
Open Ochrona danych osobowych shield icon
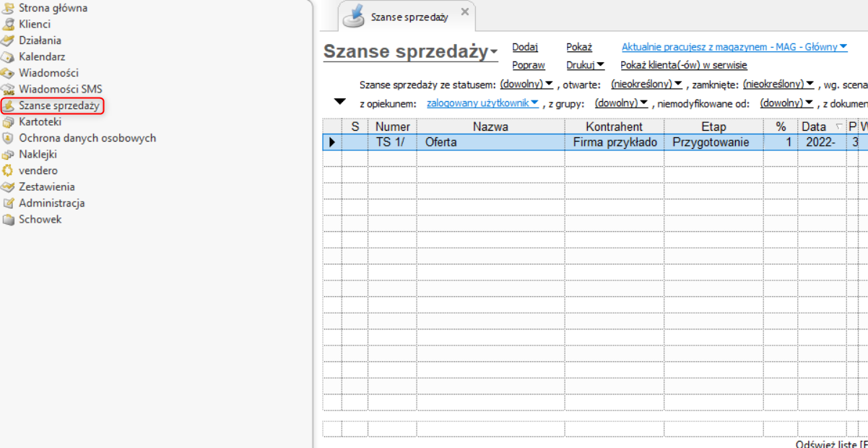point(9,138)
